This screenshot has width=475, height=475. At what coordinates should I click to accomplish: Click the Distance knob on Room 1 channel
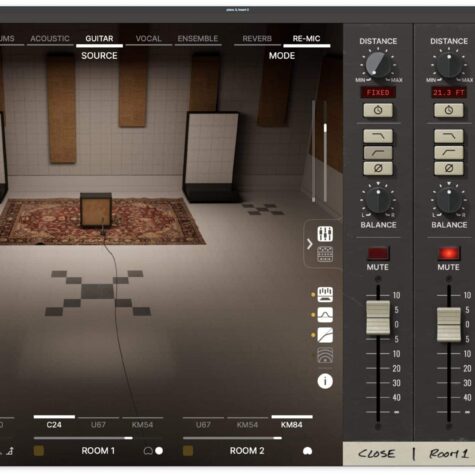pyautogui.click(x=449, y=65)
